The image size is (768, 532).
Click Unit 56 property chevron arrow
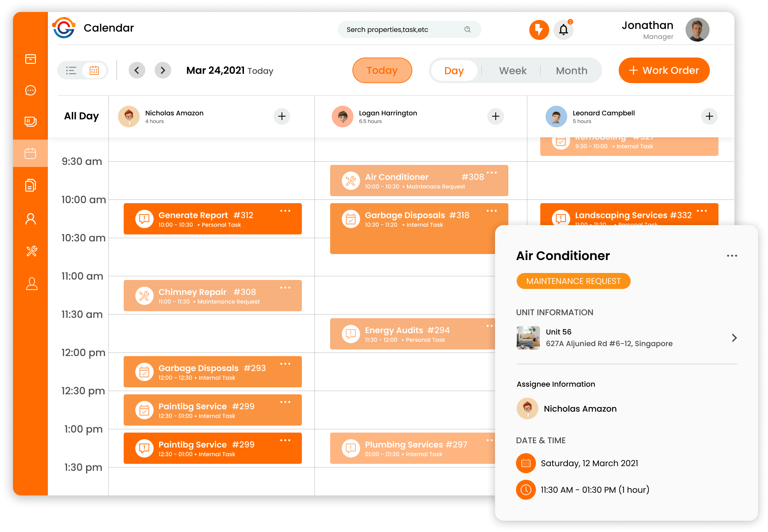[x=734, y=338]
